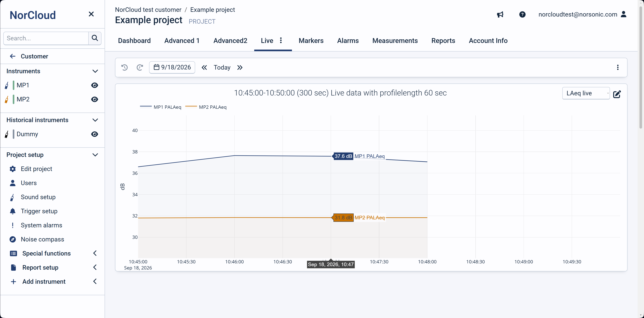Open the date toolbar three-dot menu
The height and width of the screenshot is (318, 644).
(x=618, y=67)
